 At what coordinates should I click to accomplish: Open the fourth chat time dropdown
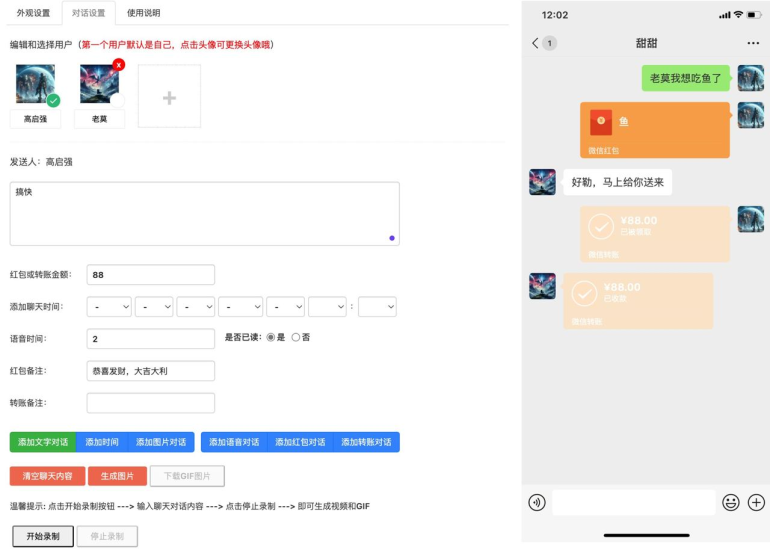(241, 307)
